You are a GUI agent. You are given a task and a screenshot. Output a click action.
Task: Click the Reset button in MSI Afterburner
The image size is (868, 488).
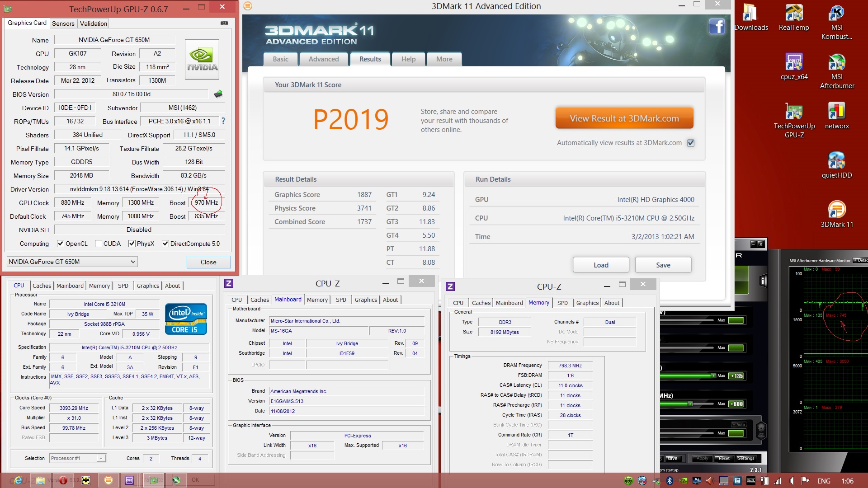coord(724,458)
